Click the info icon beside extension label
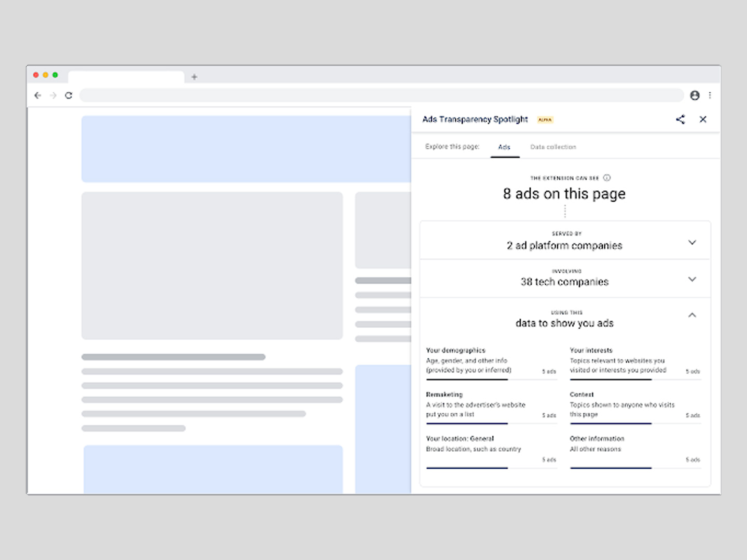Viewport: 747px width, 560px height. tap(607, 178)
